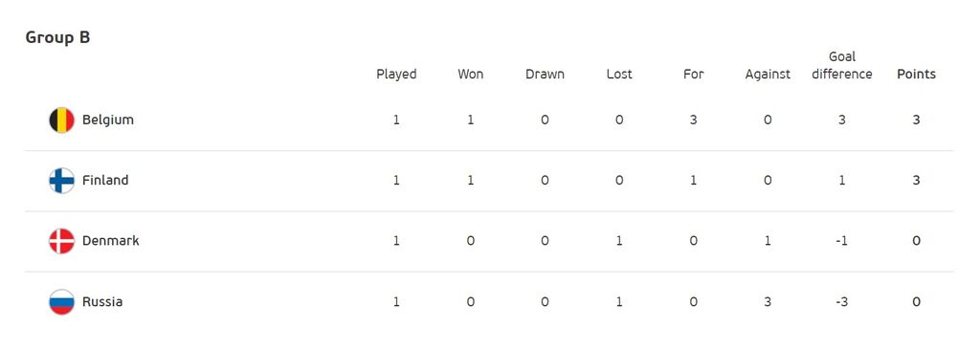980x350 pixels.
Task: Select the For column header
Action: 694,75
